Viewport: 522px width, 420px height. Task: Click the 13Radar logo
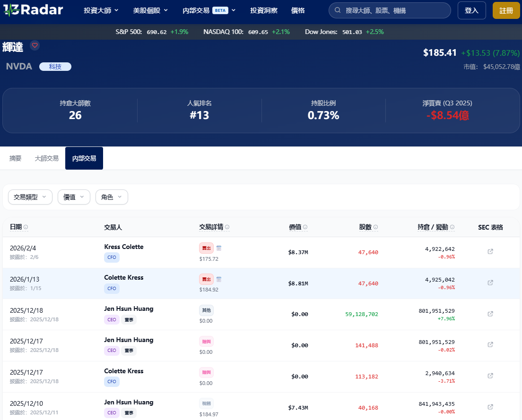[33, 10]
